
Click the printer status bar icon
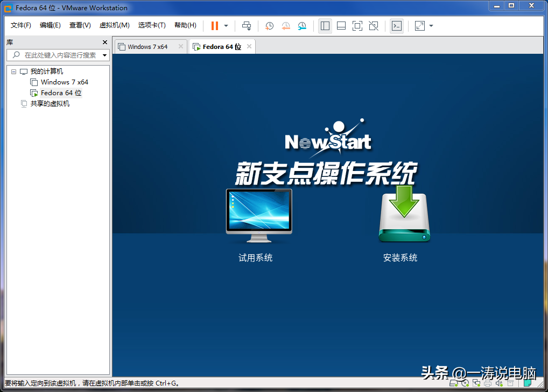click(x=488, y=383)
